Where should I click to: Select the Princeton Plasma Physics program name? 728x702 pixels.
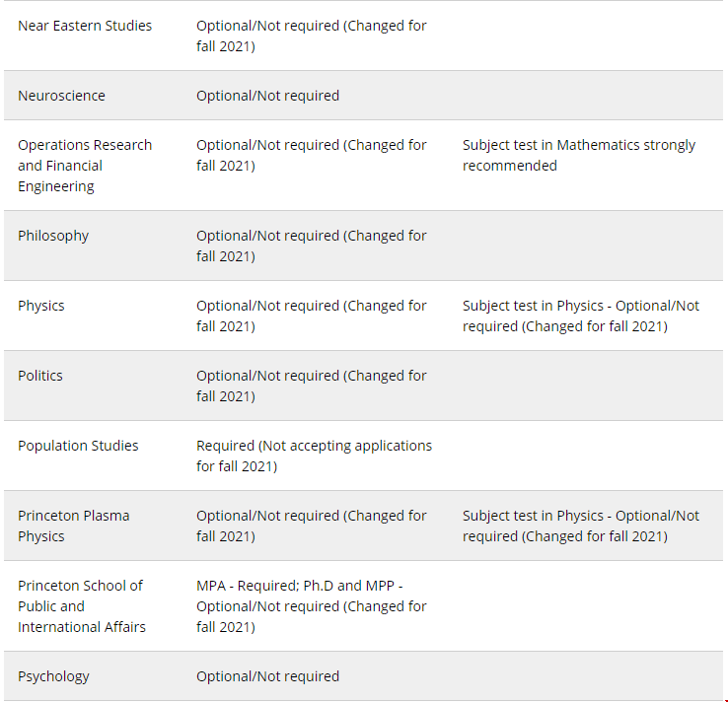(x=74, y=526)
